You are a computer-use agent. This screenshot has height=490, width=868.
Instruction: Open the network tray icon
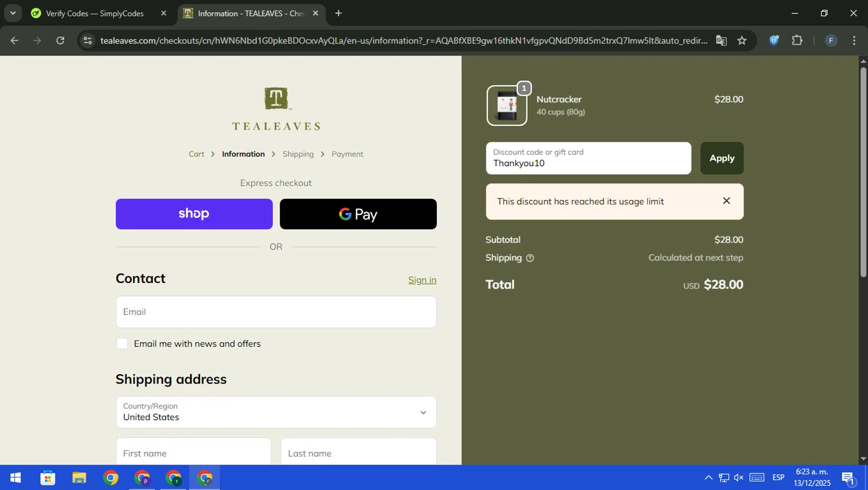(724, 478)
